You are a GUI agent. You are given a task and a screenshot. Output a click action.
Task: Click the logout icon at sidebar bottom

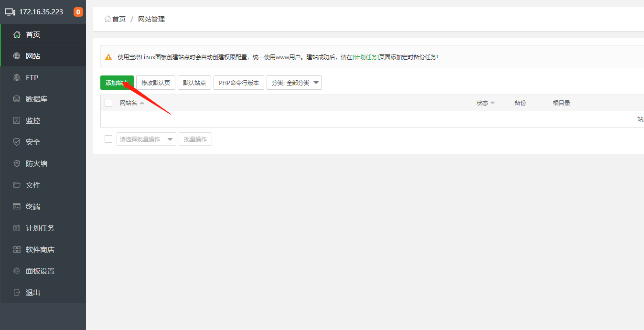pyautogui.click(x=17, y=292)
